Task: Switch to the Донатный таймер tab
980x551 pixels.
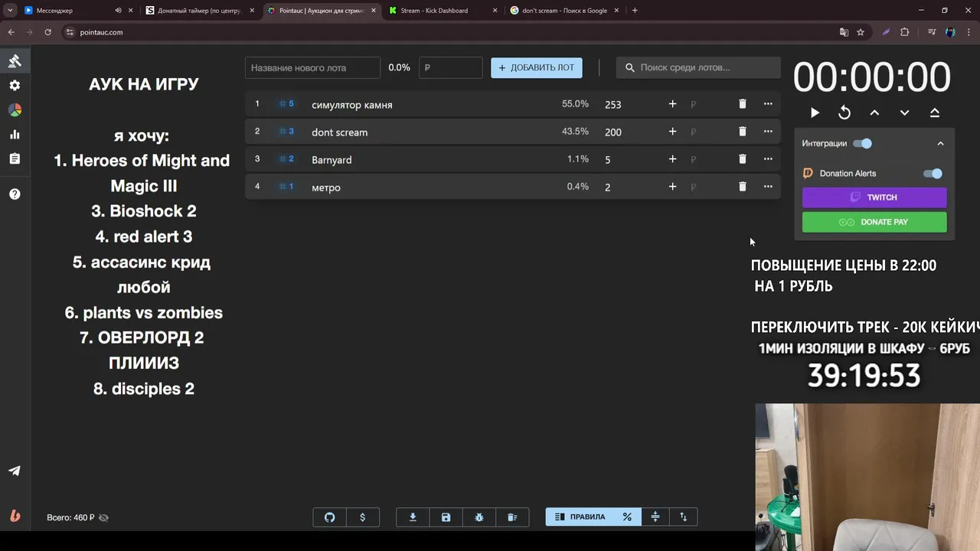Action: coord(199,11)
